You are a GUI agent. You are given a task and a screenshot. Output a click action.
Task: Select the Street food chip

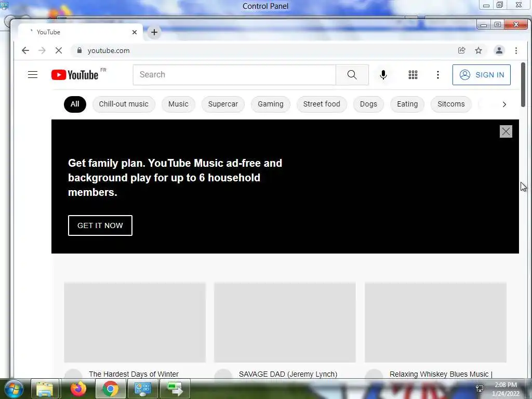point(322,104)
